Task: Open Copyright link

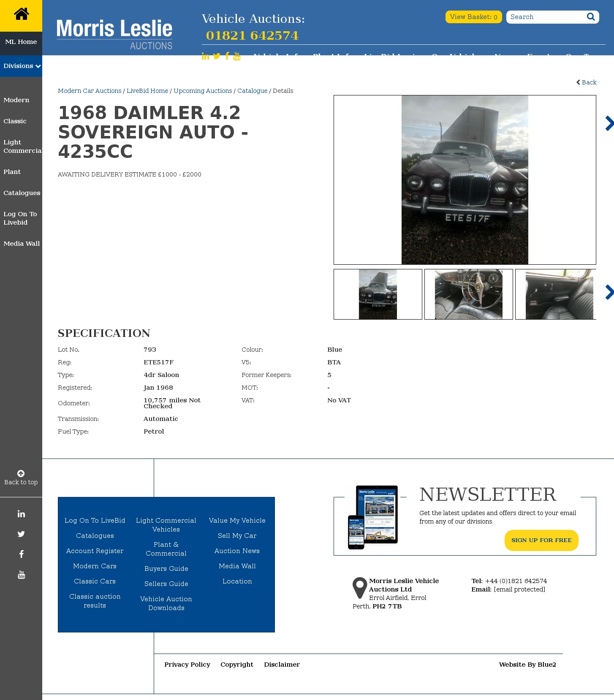Action: (237, 665)
